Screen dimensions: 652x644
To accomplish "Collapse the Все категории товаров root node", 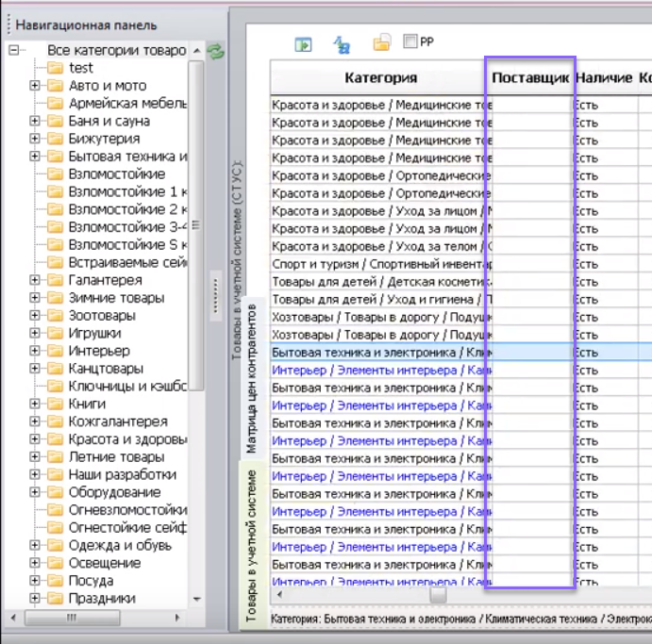I will tap(14, 50).
